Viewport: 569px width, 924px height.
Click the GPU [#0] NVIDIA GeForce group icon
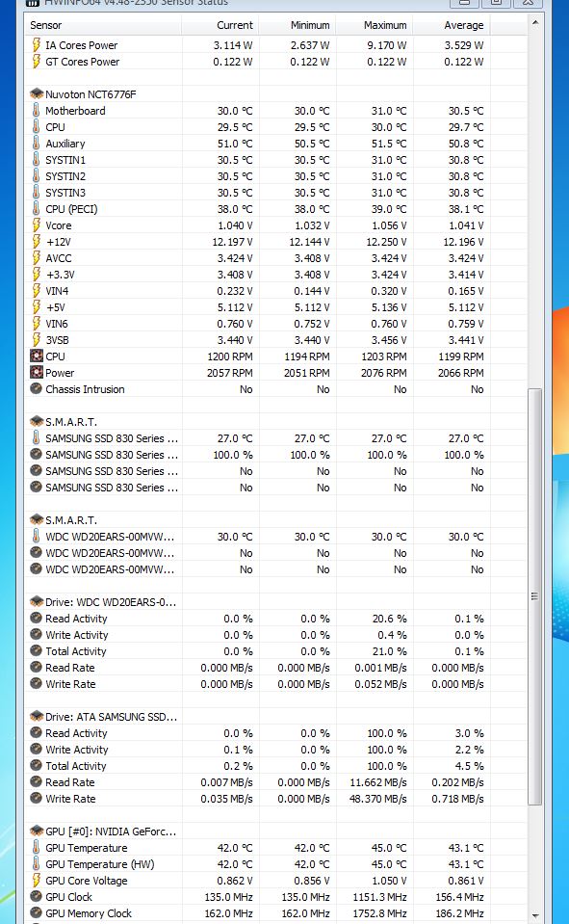coord(37,831)
